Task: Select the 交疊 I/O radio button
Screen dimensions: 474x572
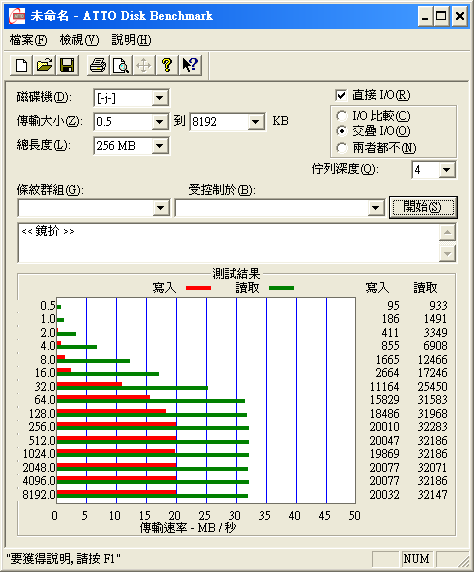Action: [342, 131]
